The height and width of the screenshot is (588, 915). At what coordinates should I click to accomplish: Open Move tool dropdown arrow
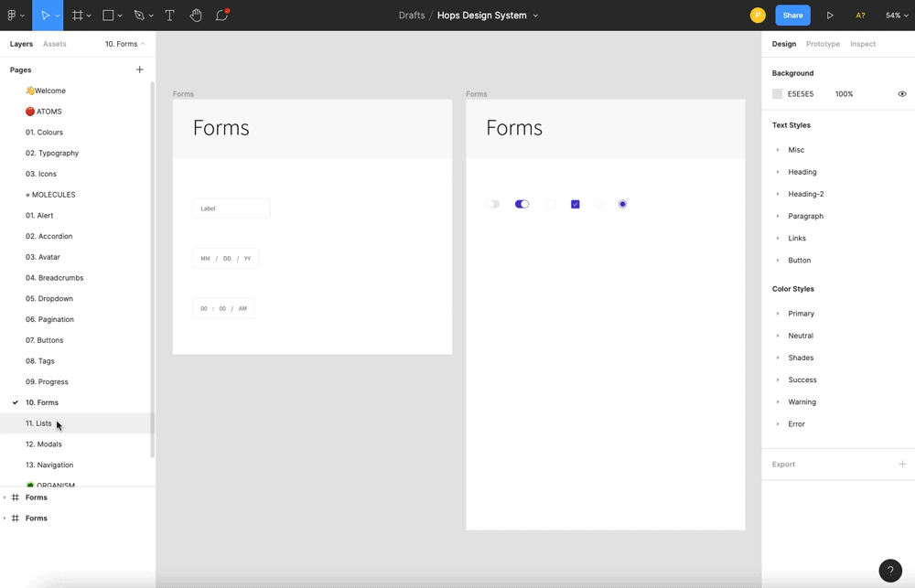[57, 16]
